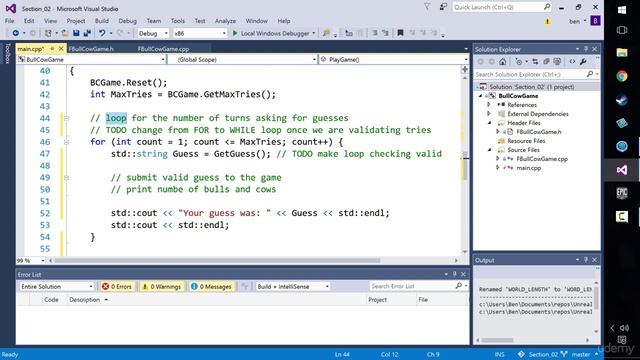Click the Epic Games launcher taskbar icon
Image resolution: width=640 pixels, height=360 pixels.
coord(622,193)
